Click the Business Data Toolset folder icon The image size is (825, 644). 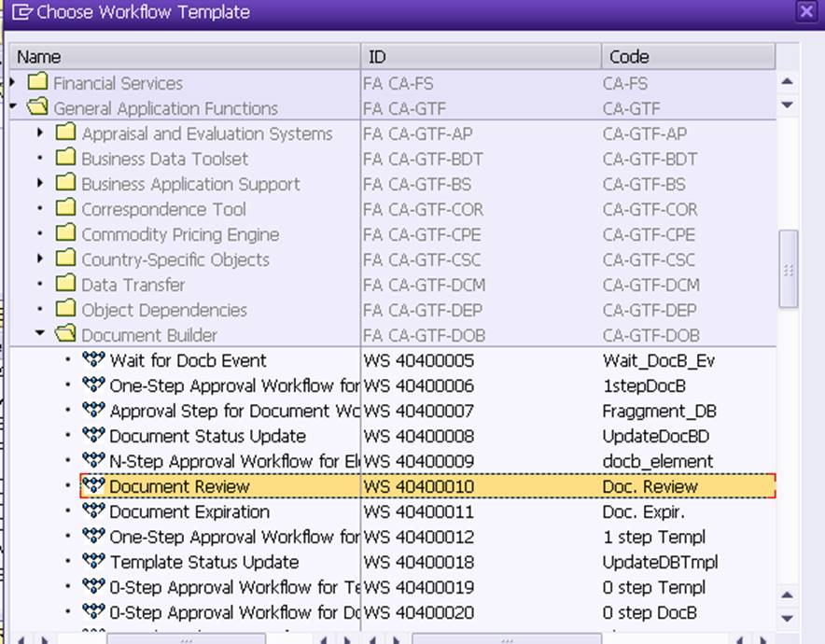tap(65, 158)
